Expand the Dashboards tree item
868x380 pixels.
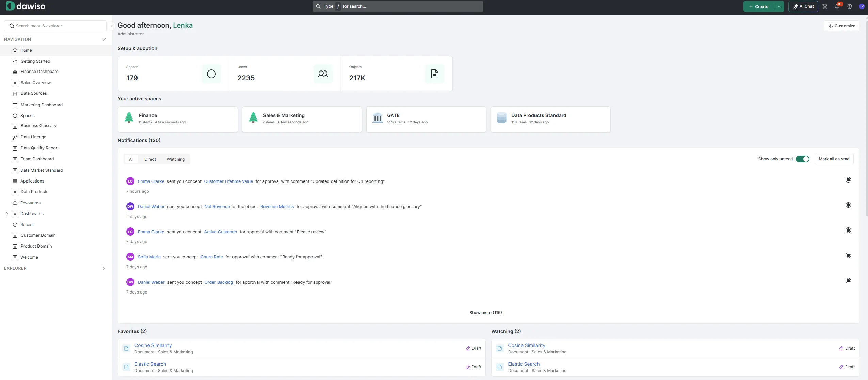coord(7,214)
